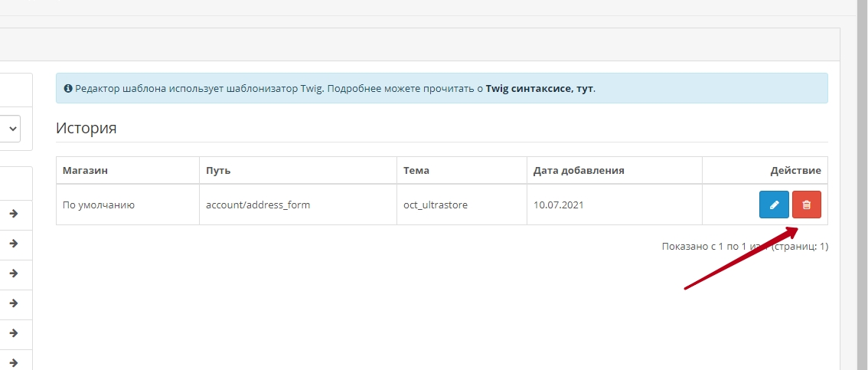
Task: Click the blue pencil edit button
Action: click(774, 205)
